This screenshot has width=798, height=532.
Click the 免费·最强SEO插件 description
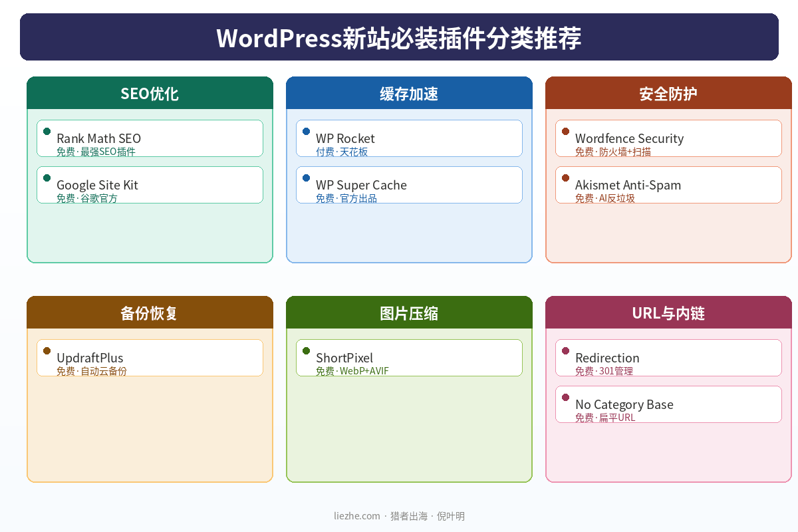[96, 152]
